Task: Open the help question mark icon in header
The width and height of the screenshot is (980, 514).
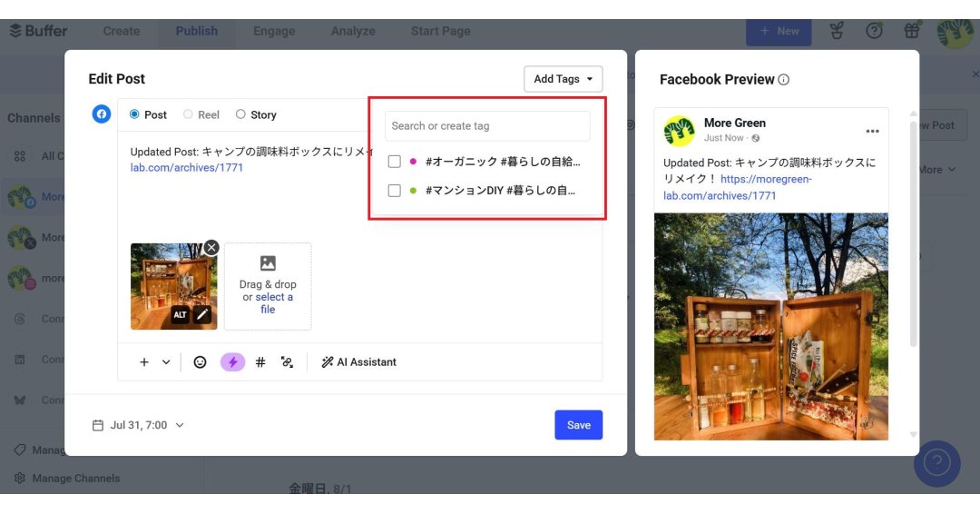Action: 875,30
